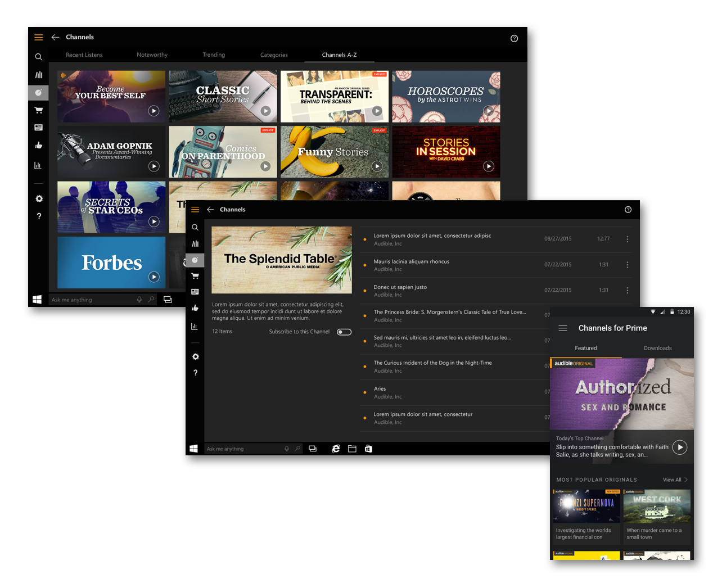Screen dimensions: 722x588
Task: Open news icon in Splendid Table window sidebar
Action: [x=195, y=292]
